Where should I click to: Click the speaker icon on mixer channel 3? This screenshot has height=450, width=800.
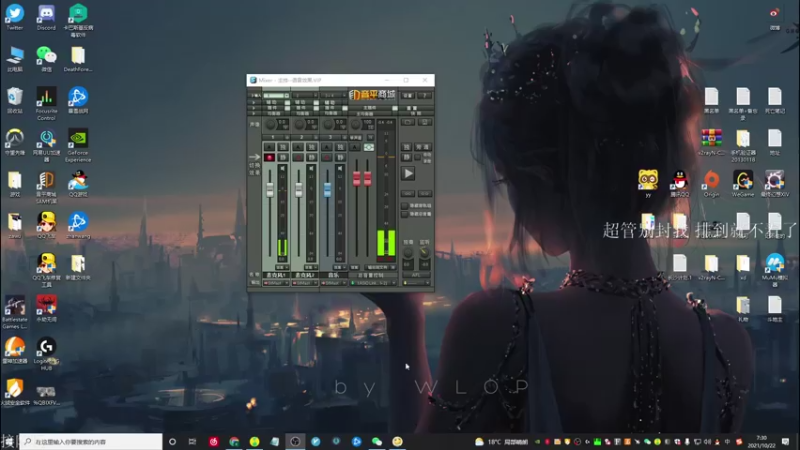[x=340, y=168]
